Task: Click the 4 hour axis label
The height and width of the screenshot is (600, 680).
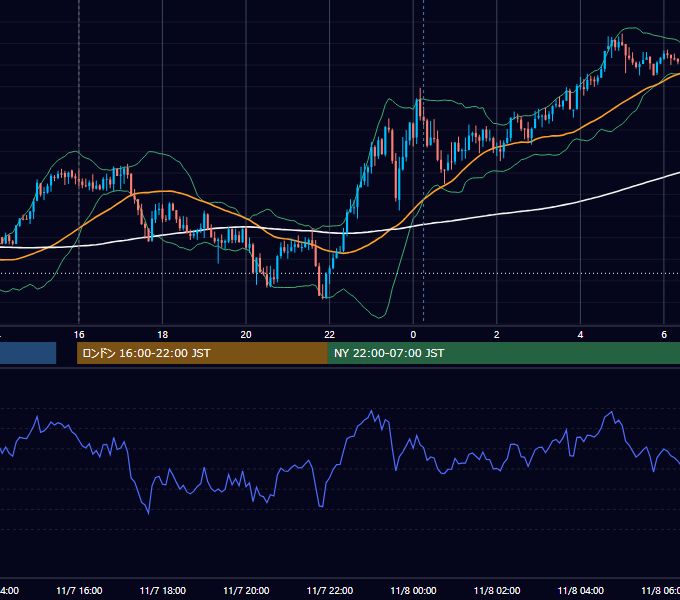Action: (580, 335)
